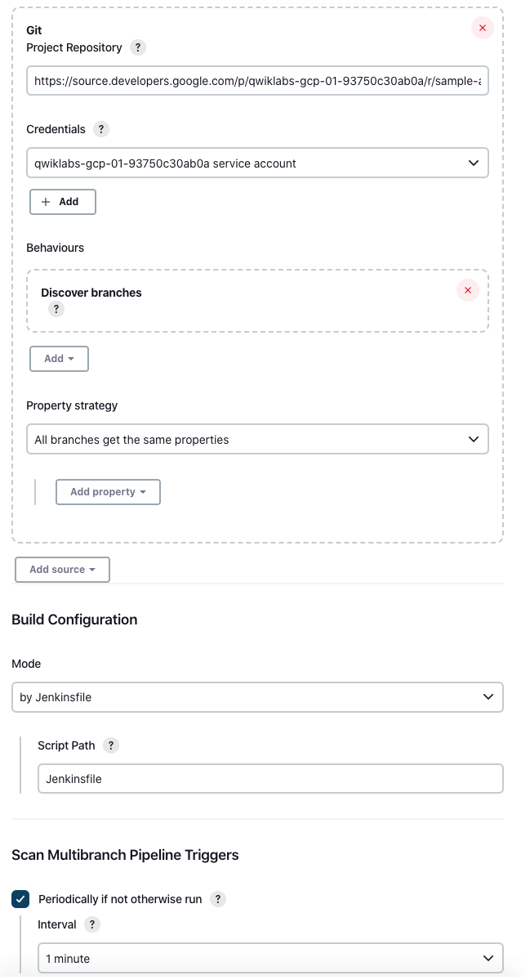
Task: Open help icon beside Interval
Action: click(91, 925)
